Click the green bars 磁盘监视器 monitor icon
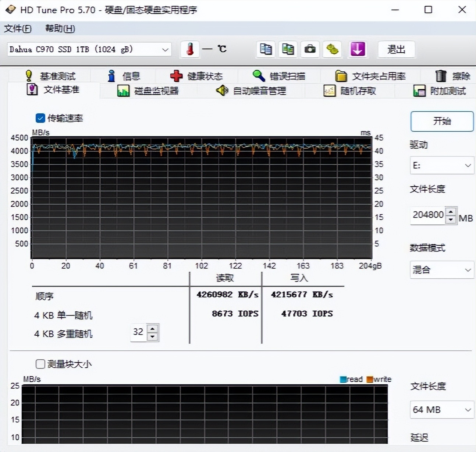The width and height of the screenshot is (476, 452). [123, 90]
